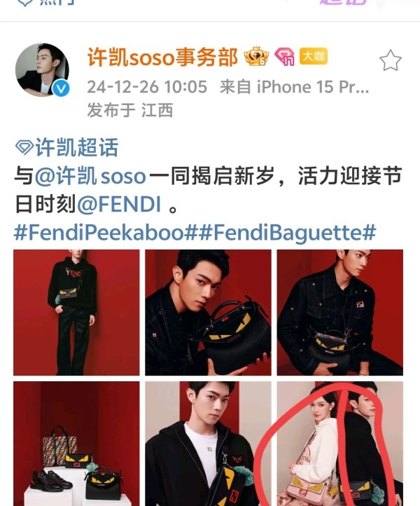The height and width of the screenshot is (506, 420).
Task: Tap the blue verified V badge
Action: pos(61,88)
